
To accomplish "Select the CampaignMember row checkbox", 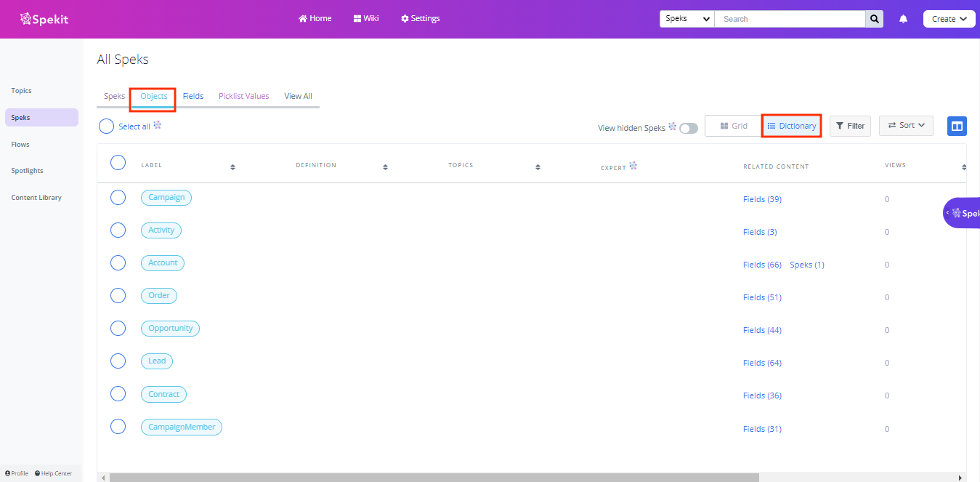I will click(x=118, y=427).
